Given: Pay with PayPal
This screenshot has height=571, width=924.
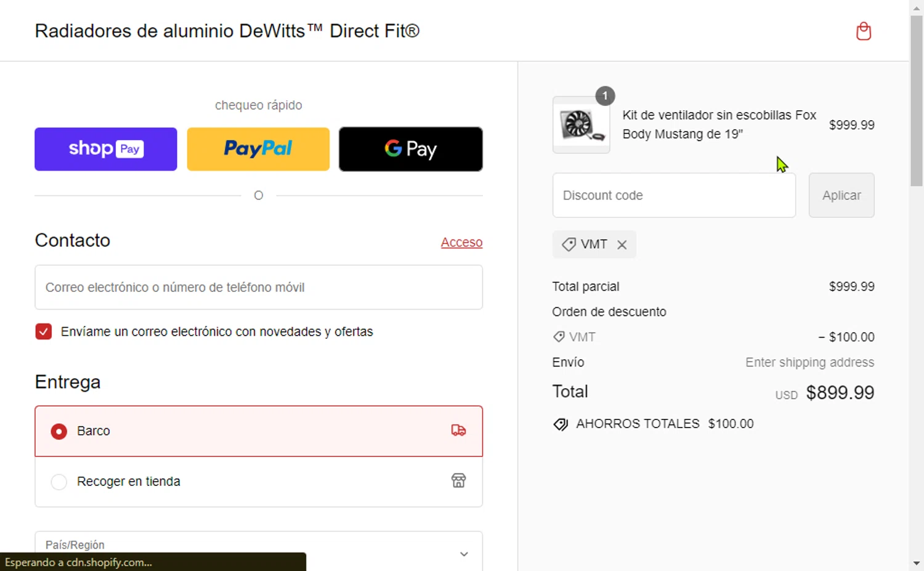Looking at the screenshot, I should [258, 149].
